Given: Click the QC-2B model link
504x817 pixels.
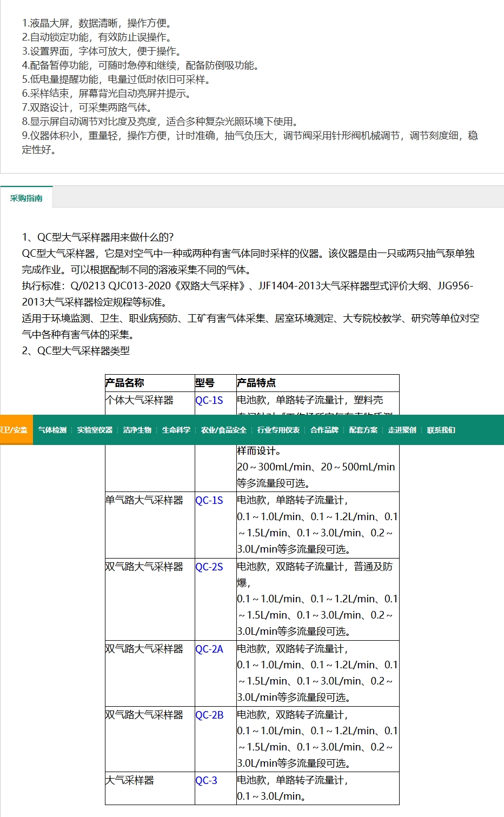Looking at the screenshot, I should 209,715.
